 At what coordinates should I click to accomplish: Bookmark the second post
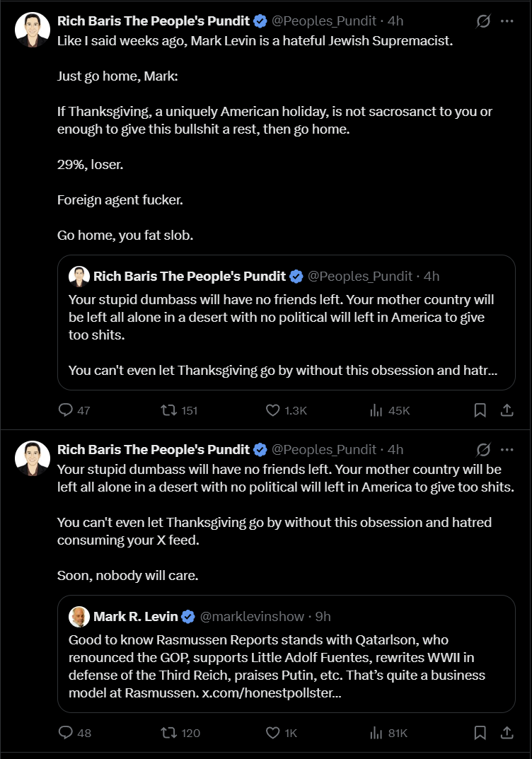click(480, 733)
